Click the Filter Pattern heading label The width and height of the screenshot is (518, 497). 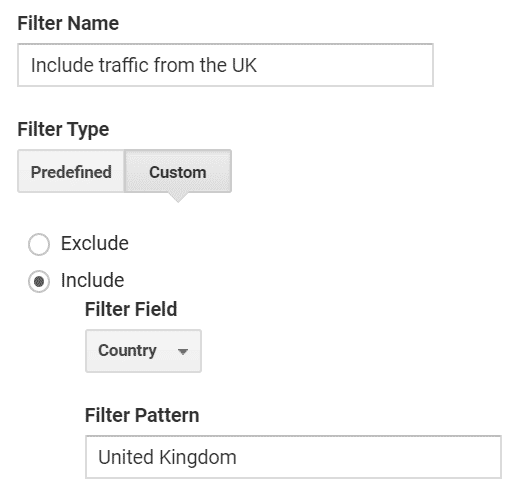tap(142, 415)
